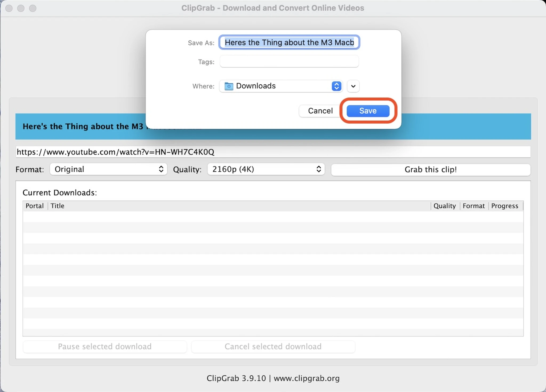Click the blue Save button

click(368, 111)
